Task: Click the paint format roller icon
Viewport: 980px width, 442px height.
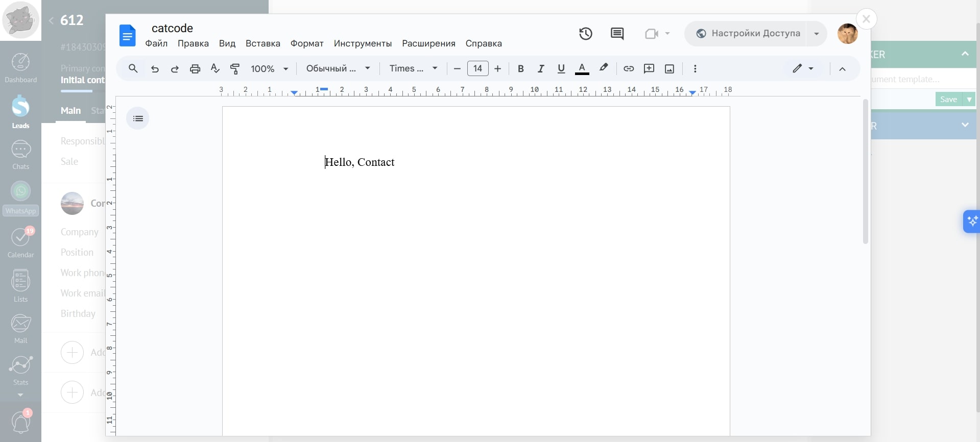Action: (235, 69)
